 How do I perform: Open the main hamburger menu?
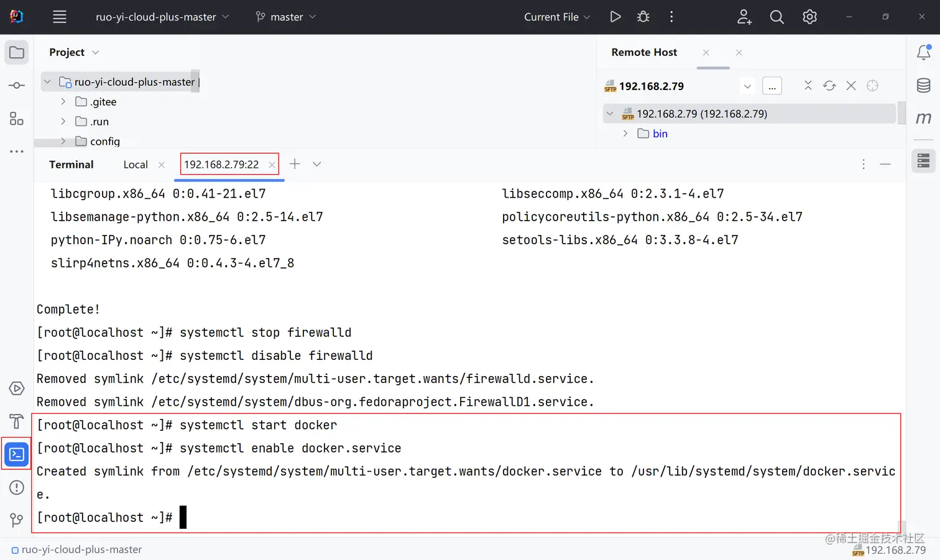(x=60, y=17)
